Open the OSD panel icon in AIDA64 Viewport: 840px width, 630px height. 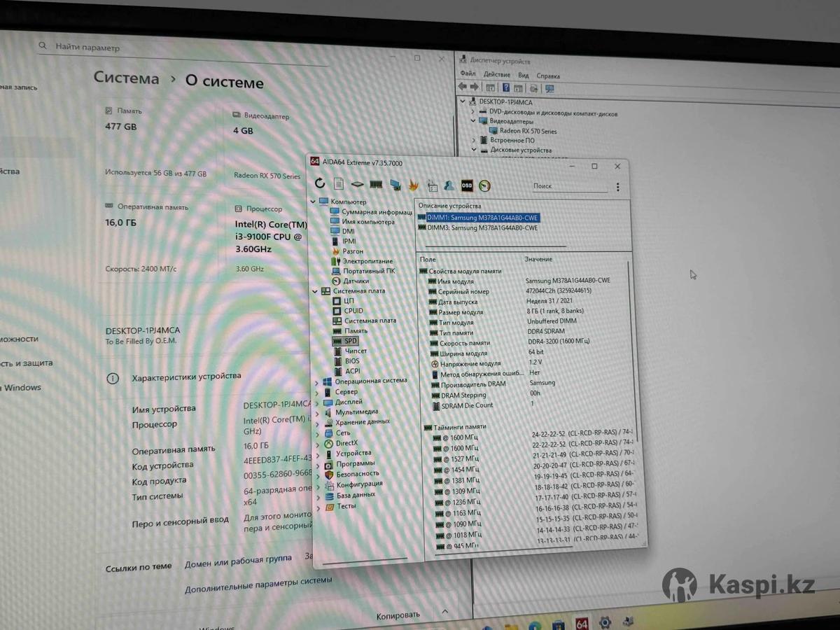tap(467, 185)
